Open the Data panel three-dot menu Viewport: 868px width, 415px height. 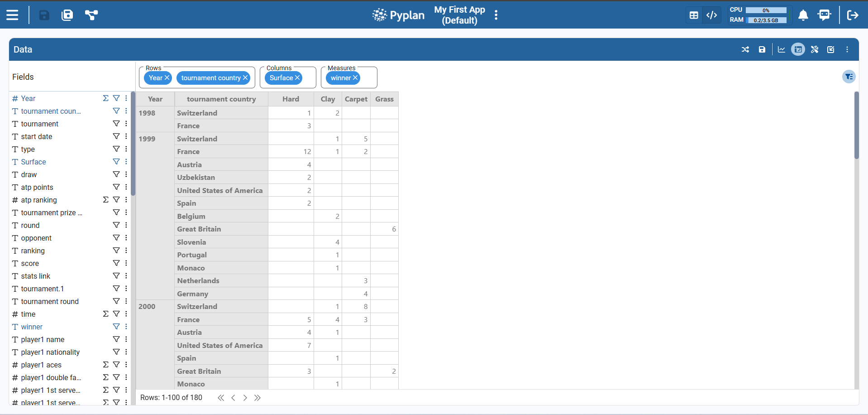pos(847,49)
